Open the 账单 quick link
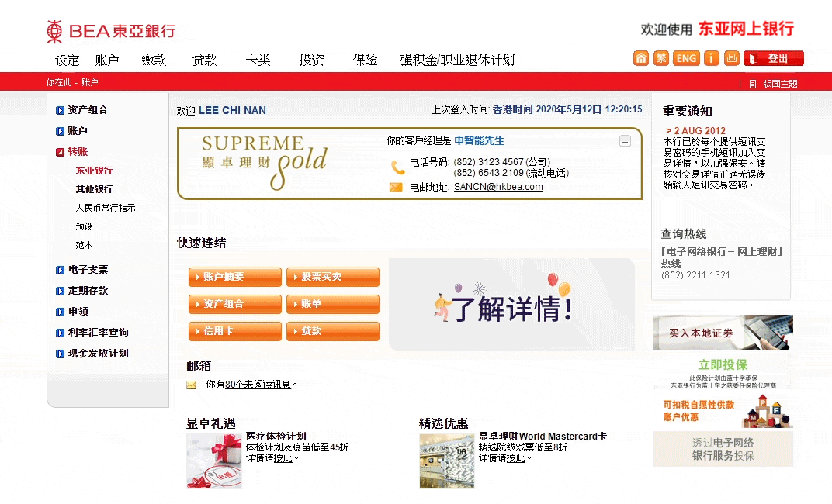 coord(333,304)
